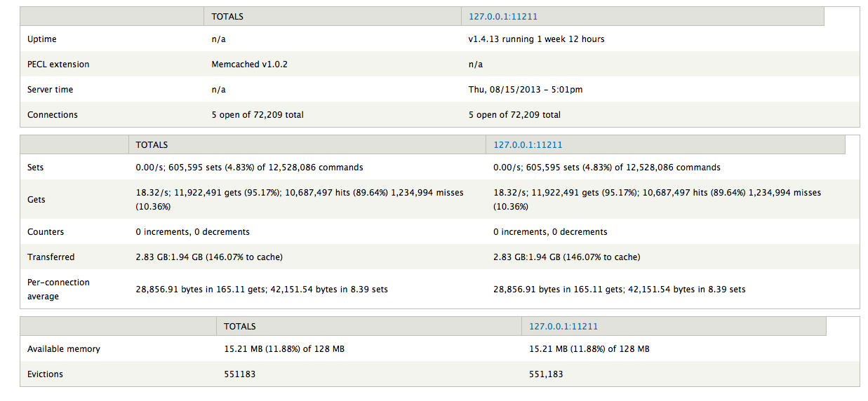Select the Per-connection average row label

[x=58, y=290]
